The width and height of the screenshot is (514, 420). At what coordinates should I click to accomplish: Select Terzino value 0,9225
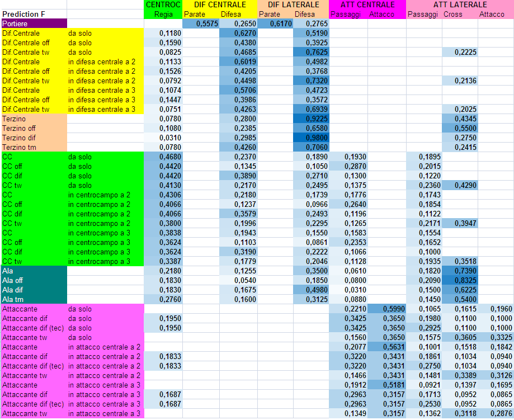click(311, 119)
